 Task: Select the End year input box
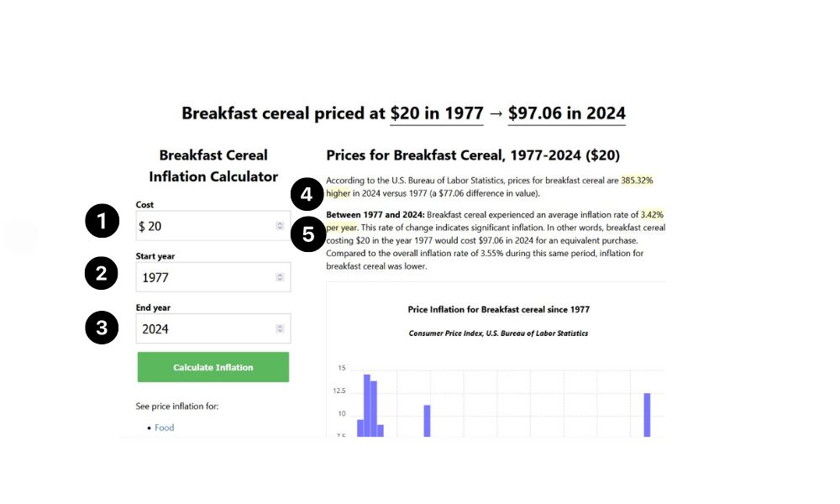click(206, 328)
